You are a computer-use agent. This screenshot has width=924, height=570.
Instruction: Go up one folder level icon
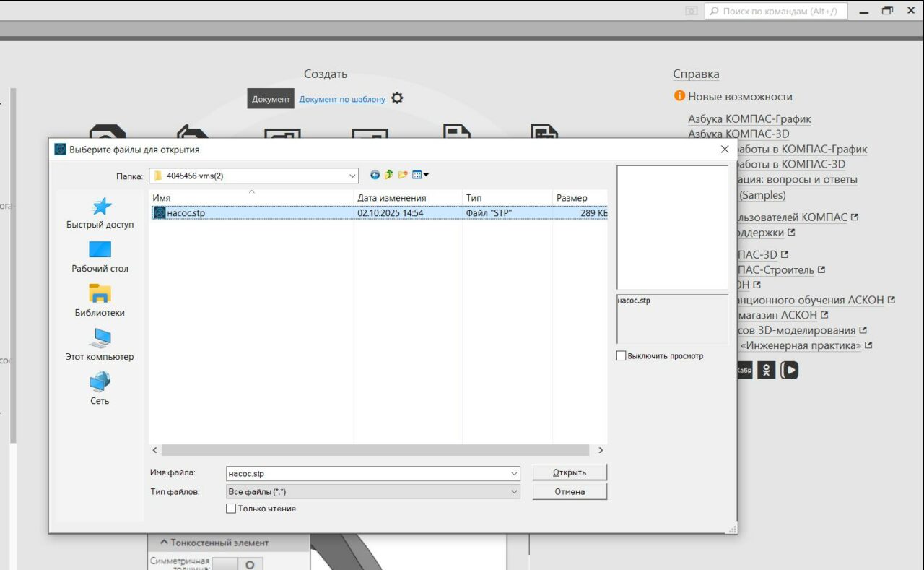(388, 175)
